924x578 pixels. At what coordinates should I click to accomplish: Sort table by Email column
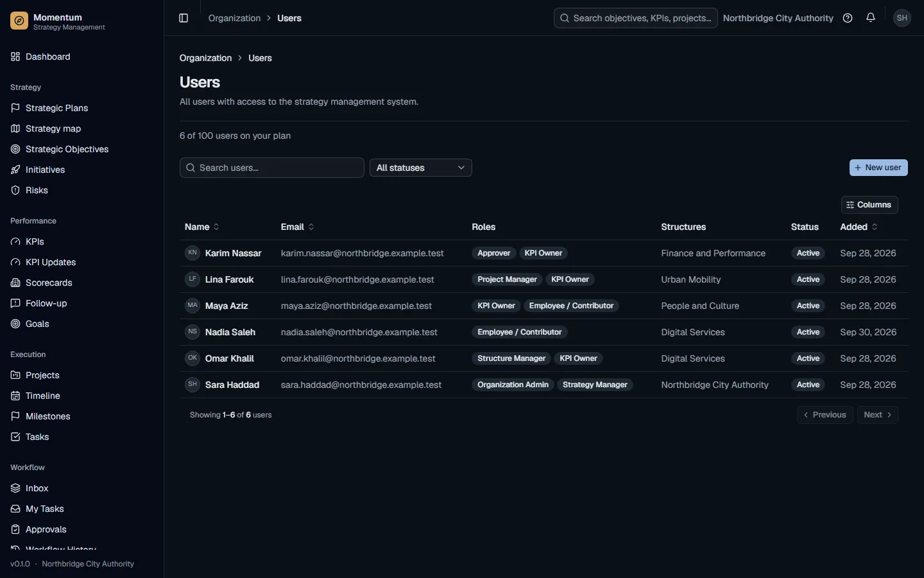(x=297, y=227)
